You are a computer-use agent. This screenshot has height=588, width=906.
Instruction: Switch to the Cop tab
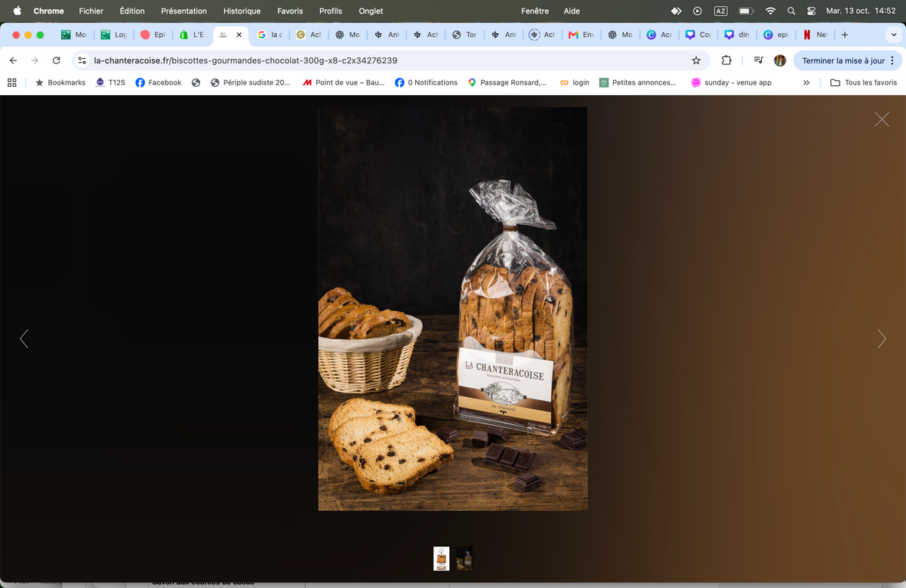(698, 35)
